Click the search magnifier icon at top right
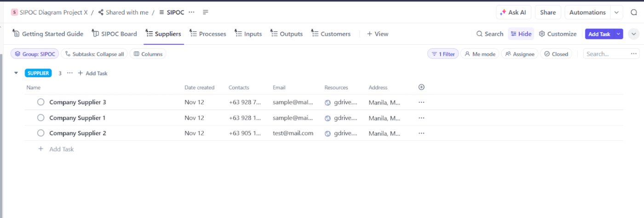Viewport: 644px width, 218px height. [x=633, y=12]
